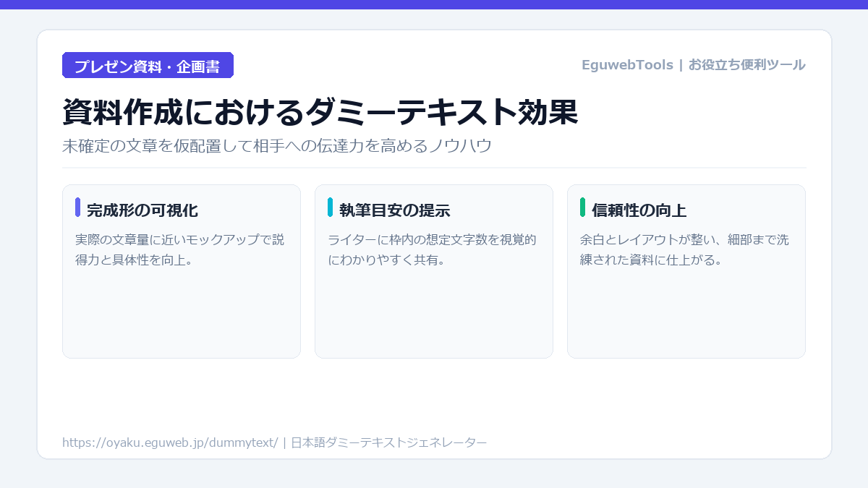Click the description starting with 実際の文章量に近い
The image size is (868, 488).
pyautogui.click(x=180, y=249)
